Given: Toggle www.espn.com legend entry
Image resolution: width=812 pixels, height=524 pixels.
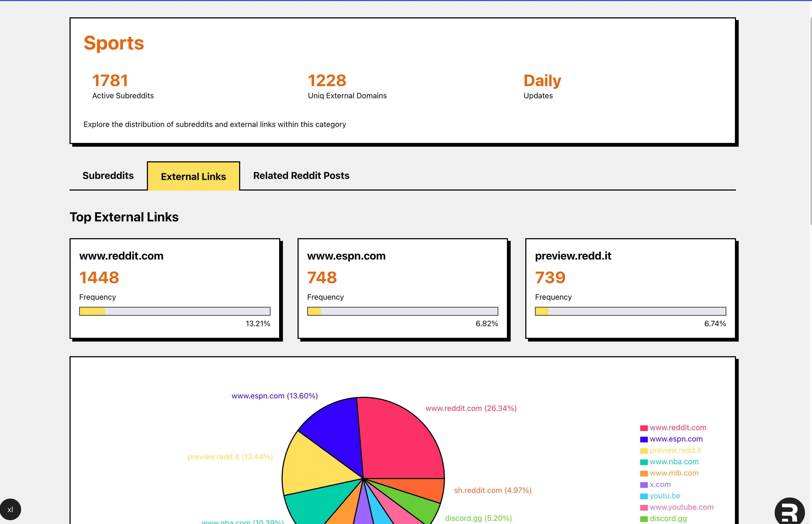Looking at the screenshot, I should (x=676, y=439).
